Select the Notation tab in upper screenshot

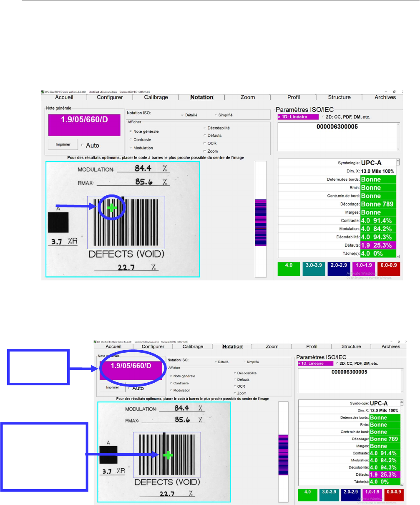(202, 97)
